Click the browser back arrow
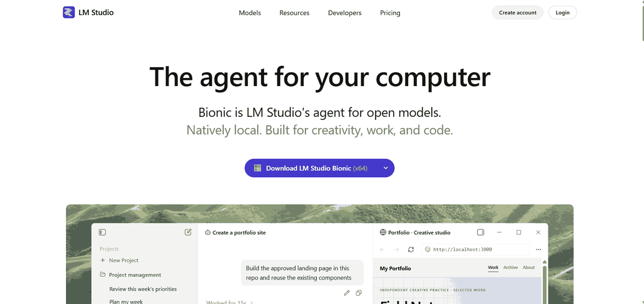This screenshot has height=304, width=644. click(382, 249)
